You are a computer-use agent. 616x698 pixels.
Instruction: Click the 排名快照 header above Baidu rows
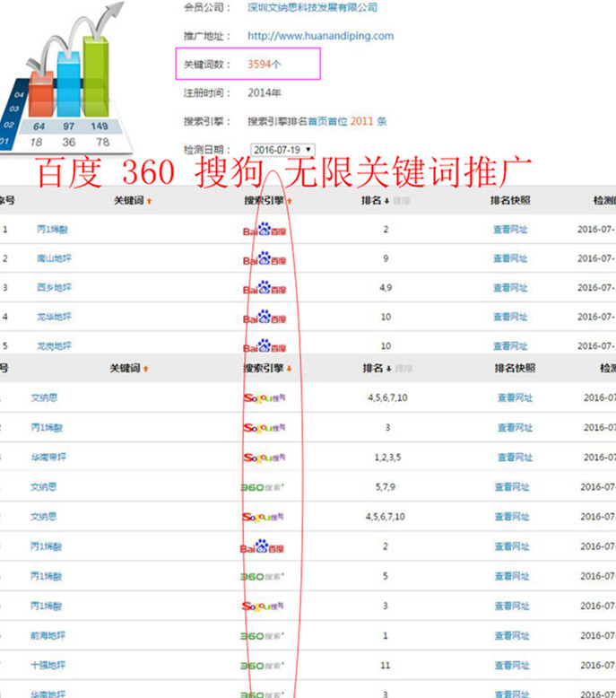(510, 201)
